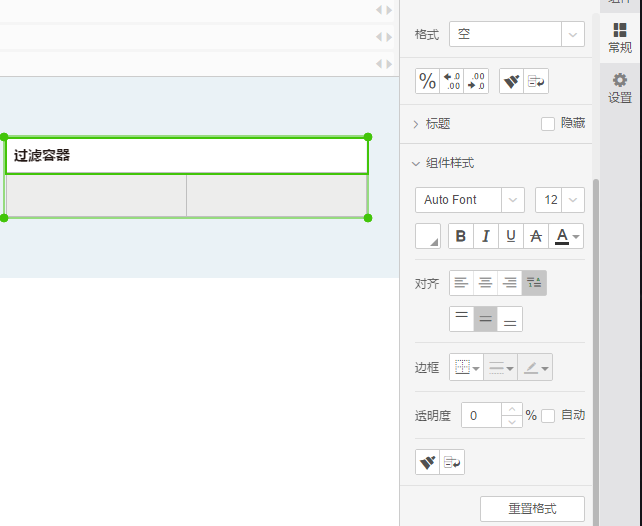Toggle italic formatting
The height and width of the screenshot is (526, 642).
[486, 236]
